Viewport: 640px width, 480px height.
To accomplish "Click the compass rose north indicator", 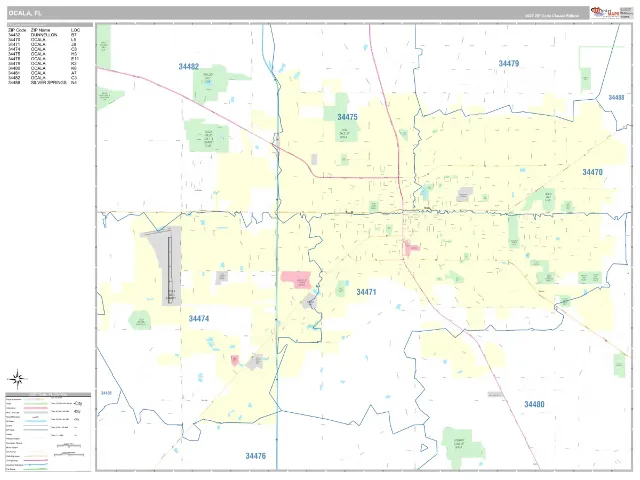I will click(17, 379).
